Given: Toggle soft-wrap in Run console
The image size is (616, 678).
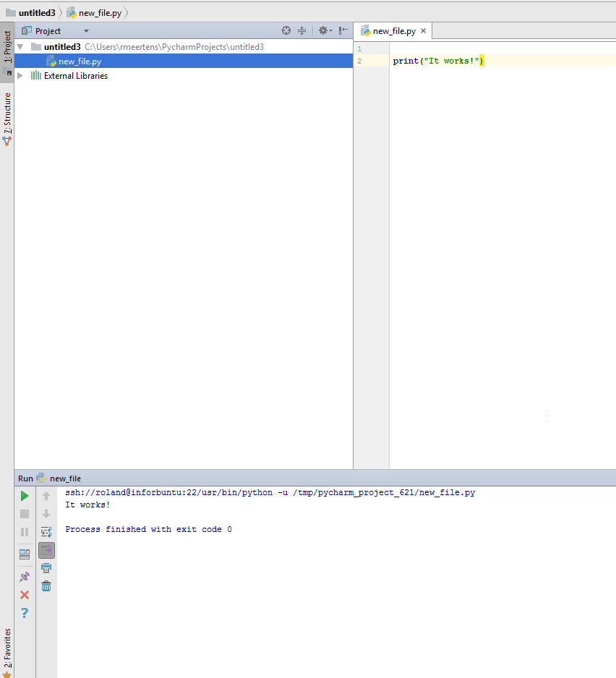Looking at the screenshot, I should (46, 532).
